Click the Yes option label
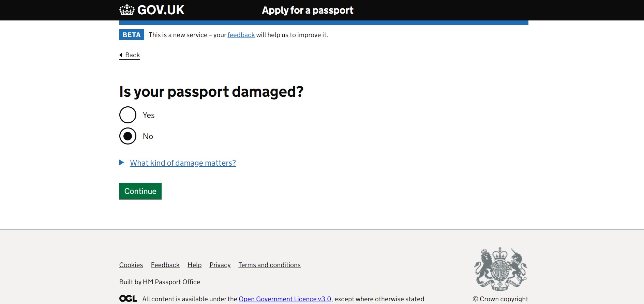The image size is (644, 304). coord(149,115)
